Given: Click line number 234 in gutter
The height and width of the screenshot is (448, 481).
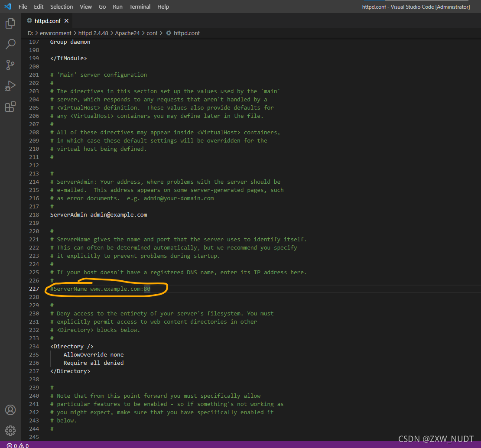Looking at the screenshot, I should coord(34,347).
